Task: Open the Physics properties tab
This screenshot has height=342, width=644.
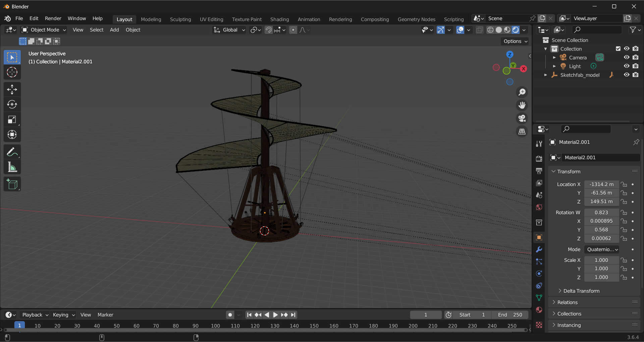Action: click(x=539, y=274)
